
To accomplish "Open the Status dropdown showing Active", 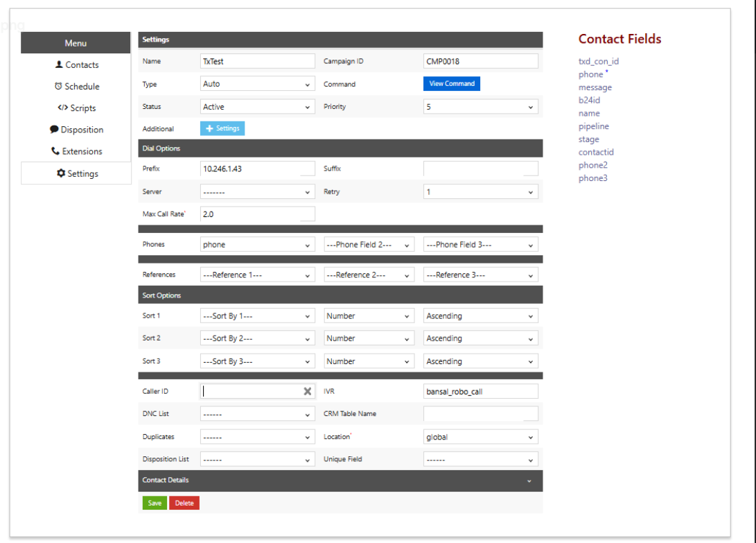I will [257, 107].
